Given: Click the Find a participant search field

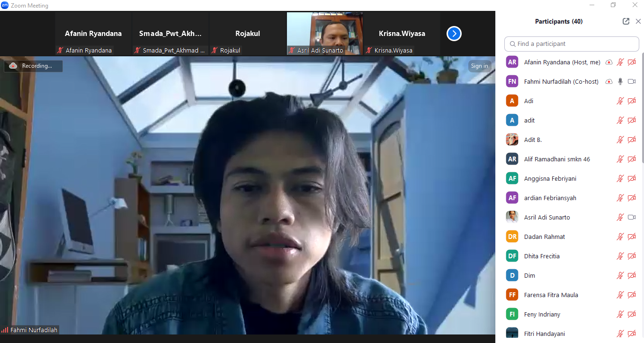Looking at the screenshot, I should [572, 44].
